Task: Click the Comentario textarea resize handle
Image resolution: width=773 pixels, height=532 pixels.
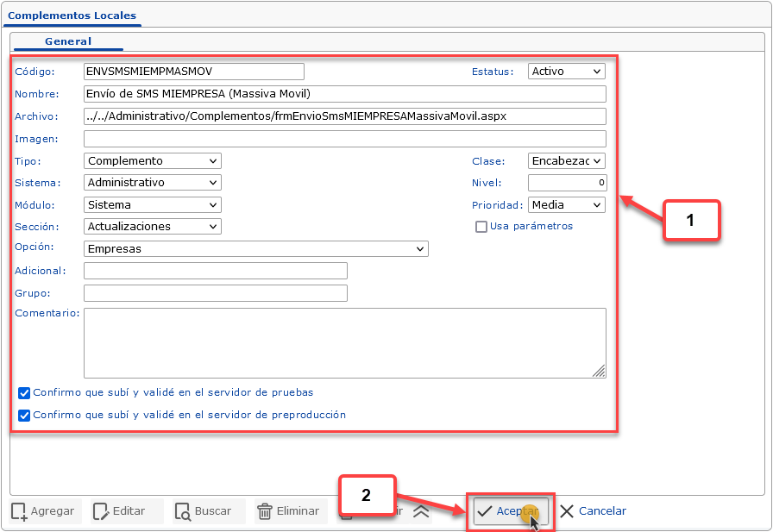Action: click(599, 371)
